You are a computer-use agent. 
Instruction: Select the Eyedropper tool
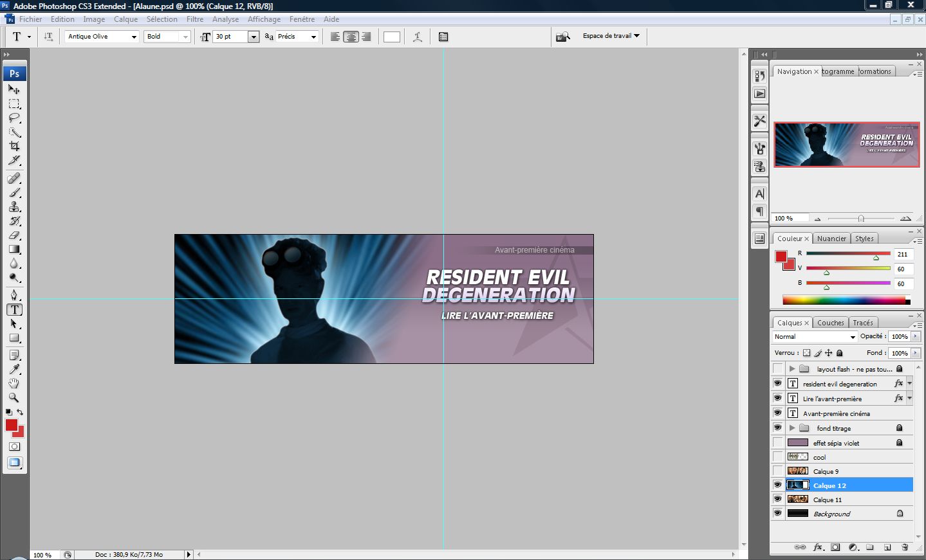14,369
